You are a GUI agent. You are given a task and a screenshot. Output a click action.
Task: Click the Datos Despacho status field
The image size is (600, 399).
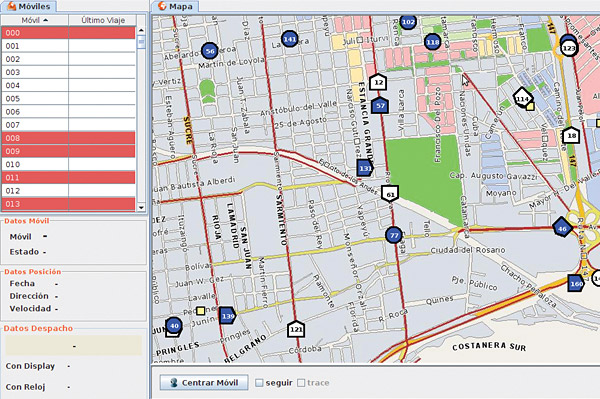pyautogui.click(x=73, y=346)
